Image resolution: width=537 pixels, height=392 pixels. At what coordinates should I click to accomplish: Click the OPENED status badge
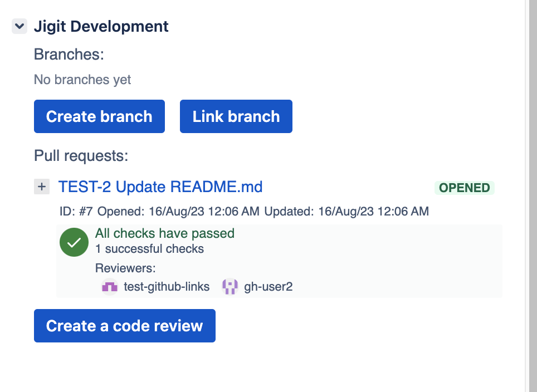pos(464,188)
